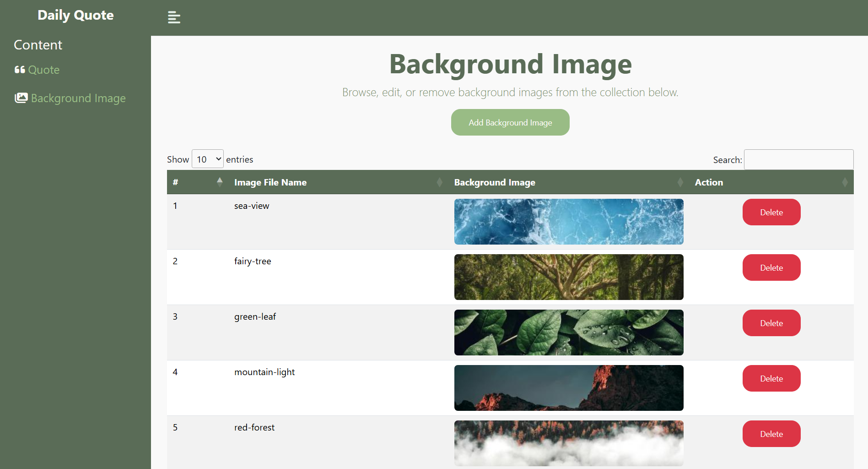Delete the sea-view background image
The height and width of the screenshot is (469, 868).
[771, 212]
